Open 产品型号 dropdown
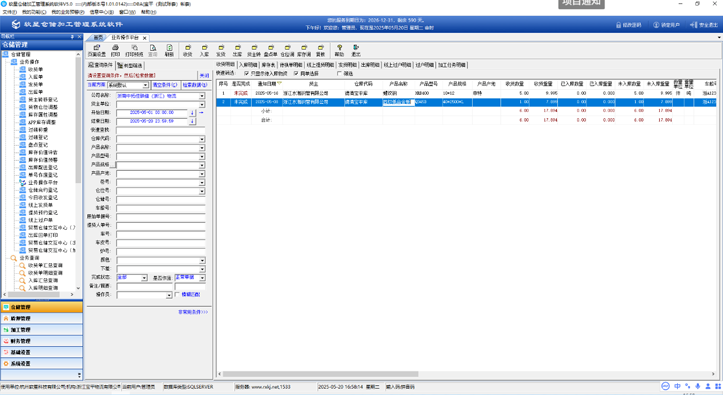723x395 pixels. tap(202, 157)
